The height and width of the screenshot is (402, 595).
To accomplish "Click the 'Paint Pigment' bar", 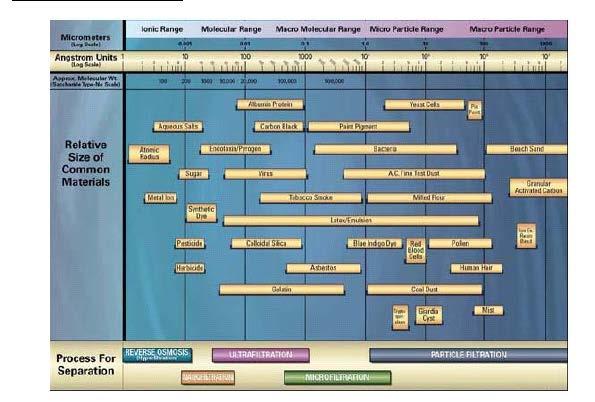I will pyautogui.click(x=359, y=126).
